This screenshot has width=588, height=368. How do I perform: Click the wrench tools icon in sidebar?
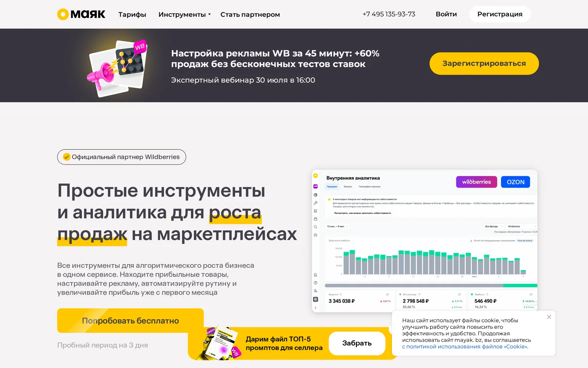coord(315,203)
